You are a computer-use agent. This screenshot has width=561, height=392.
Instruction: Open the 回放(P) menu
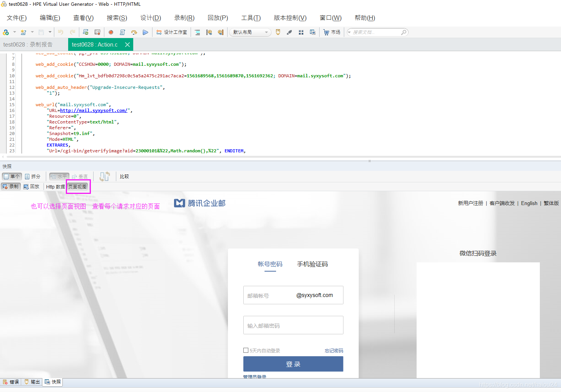(218, 18)
